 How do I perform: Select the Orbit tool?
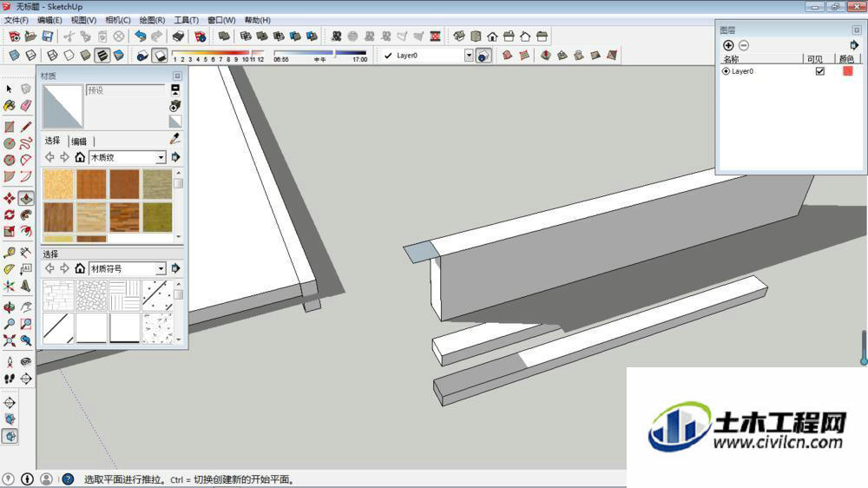9,307
